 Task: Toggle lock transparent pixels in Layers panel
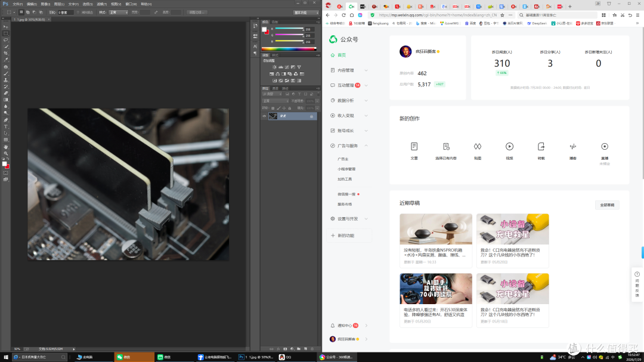pos(273,108)
